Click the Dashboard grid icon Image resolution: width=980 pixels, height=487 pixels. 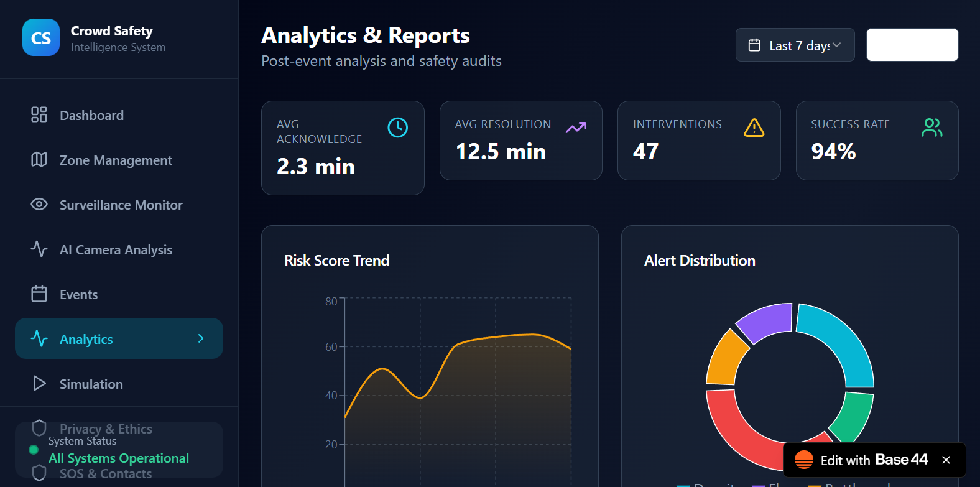[39, 114]
